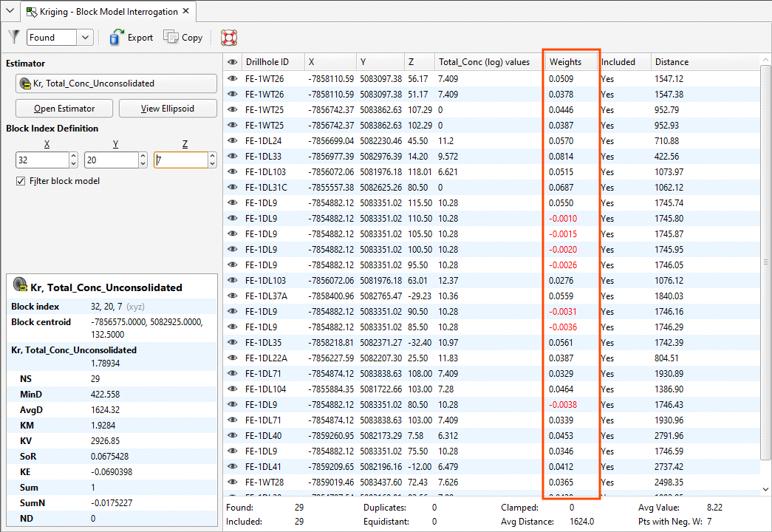Image resolution: width=772 pixels, height=532 pixels.
Task: Toggle visibility of FE-1WT26 row at Z 56.17
Action: coord(233,79)
